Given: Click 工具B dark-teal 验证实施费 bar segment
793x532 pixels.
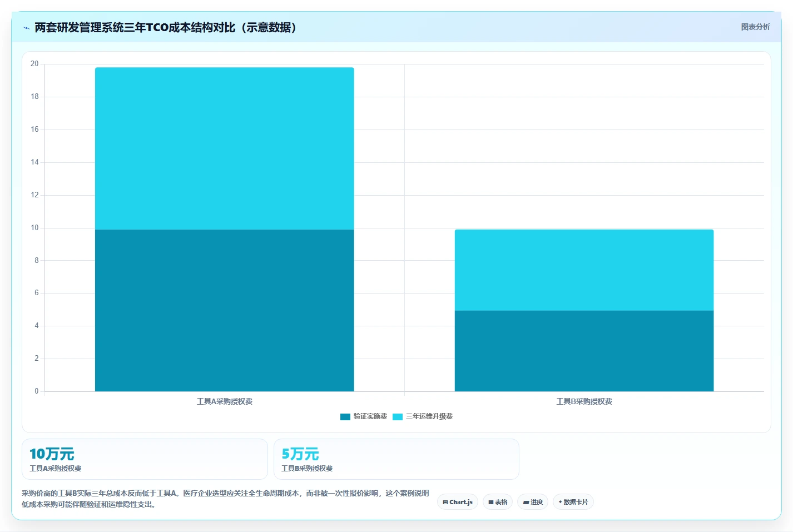Looking at the screenshot, I should coord(584,351).
